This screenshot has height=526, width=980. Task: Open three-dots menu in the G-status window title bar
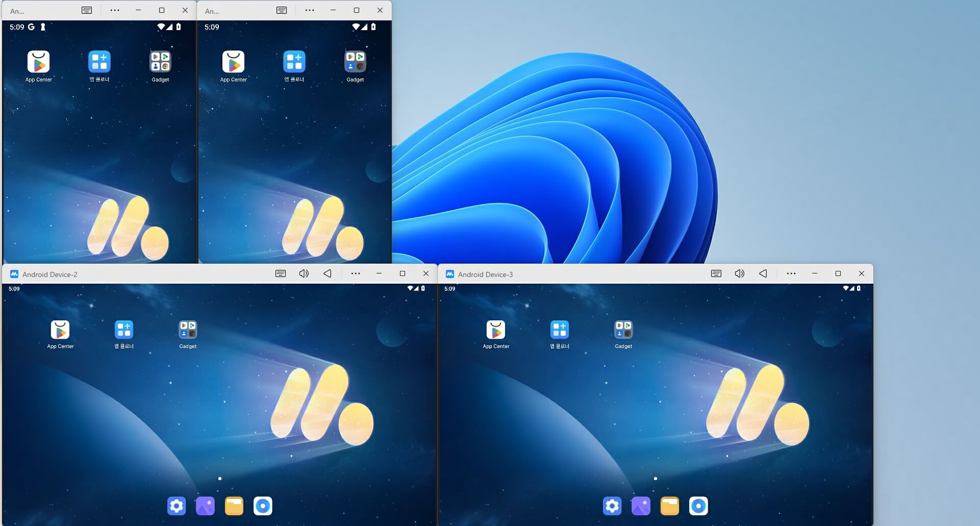click(115, 10)
